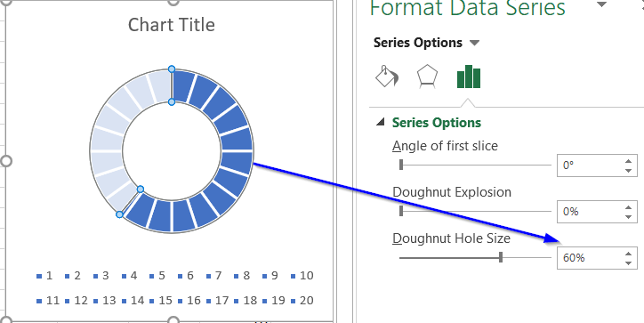Decrease the Angle of first slice value

628,171
